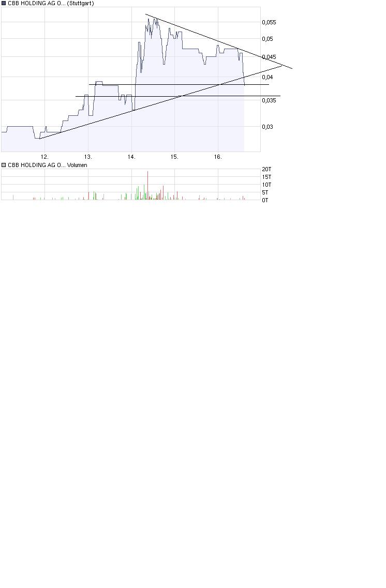Click the dark legend square beside CBB HOLDING title
Image resolution: width=386 pixels, height=588 pixels.
click(4, 3)
